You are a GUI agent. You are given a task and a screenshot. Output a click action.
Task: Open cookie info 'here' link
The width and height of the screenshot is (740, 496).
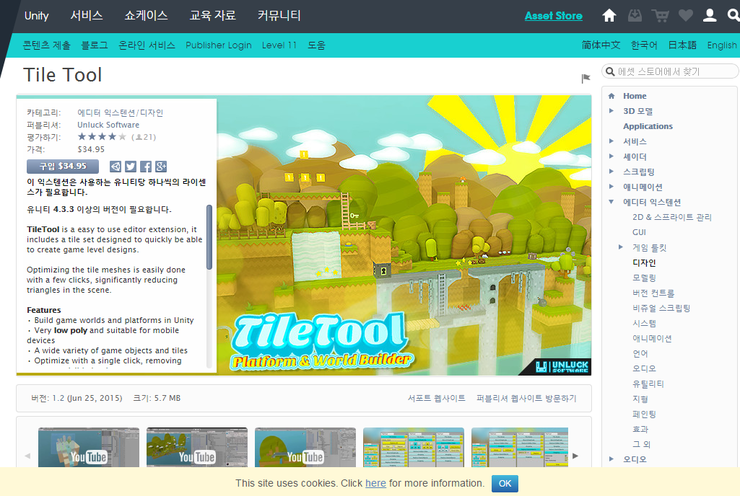click(376, 483)
